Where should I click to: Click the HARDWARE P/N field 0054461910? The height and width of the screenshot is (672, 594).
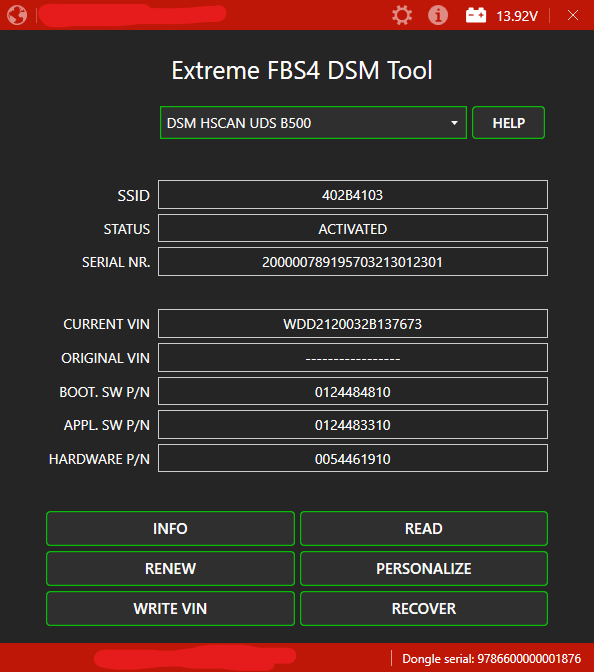pos(353,459)
